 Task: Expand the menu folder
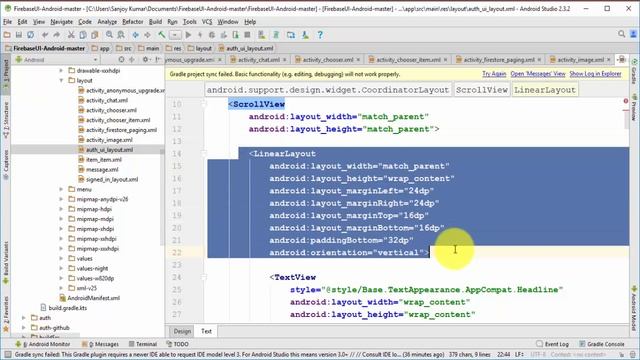(61, 189)
